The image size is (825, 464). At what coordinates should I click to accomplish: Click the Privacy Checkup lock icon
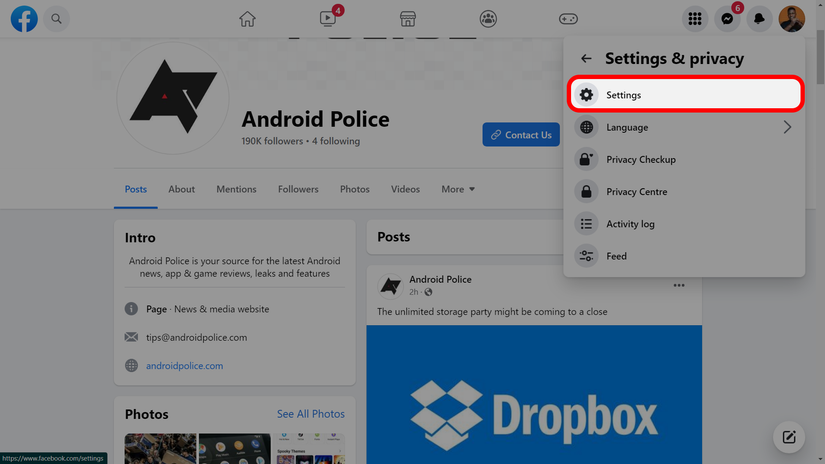[586, 159]
